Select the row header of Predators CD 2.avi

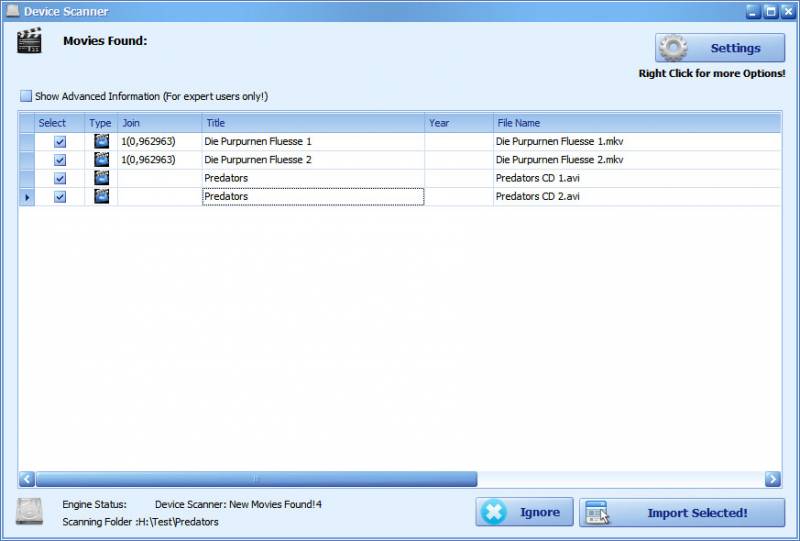[27, 196]
